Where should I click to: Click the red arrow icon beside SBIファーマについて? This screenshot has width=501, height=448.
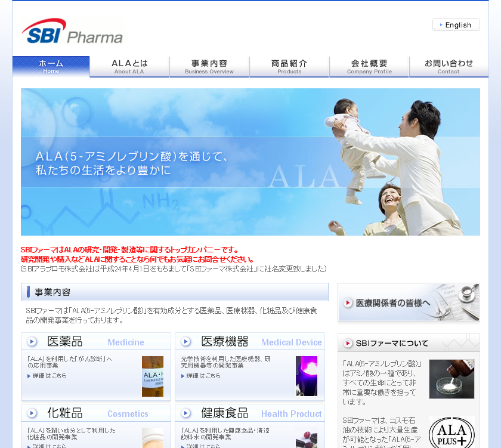point(348,343)
